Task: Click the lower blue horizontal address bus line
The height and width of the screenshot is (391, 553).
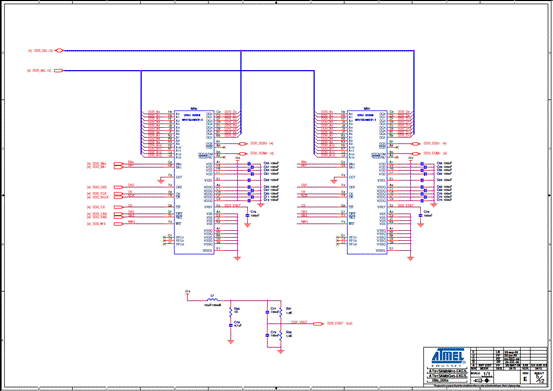Action: [x=189, y=71]
